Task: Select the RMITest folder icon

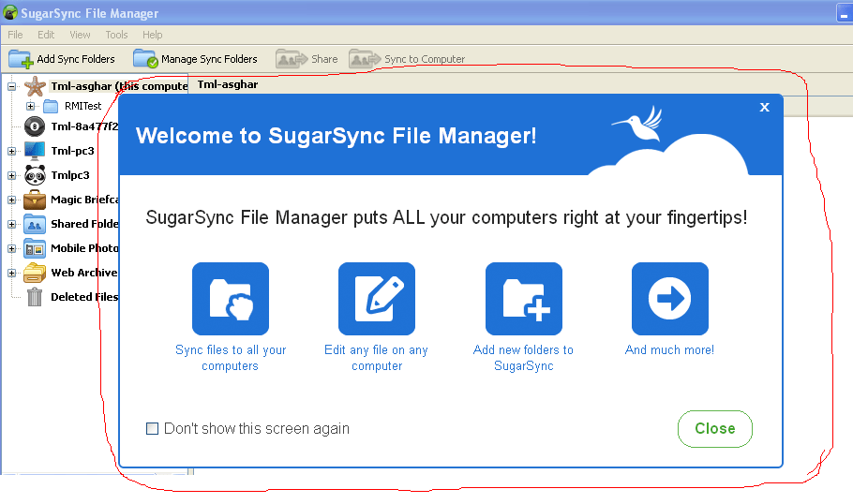Action: tap(51, 106)
